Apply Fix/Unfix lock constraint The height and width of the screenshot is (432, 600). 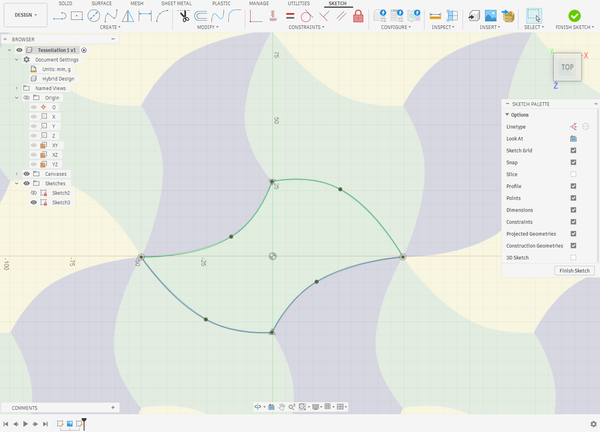[358, 16]
